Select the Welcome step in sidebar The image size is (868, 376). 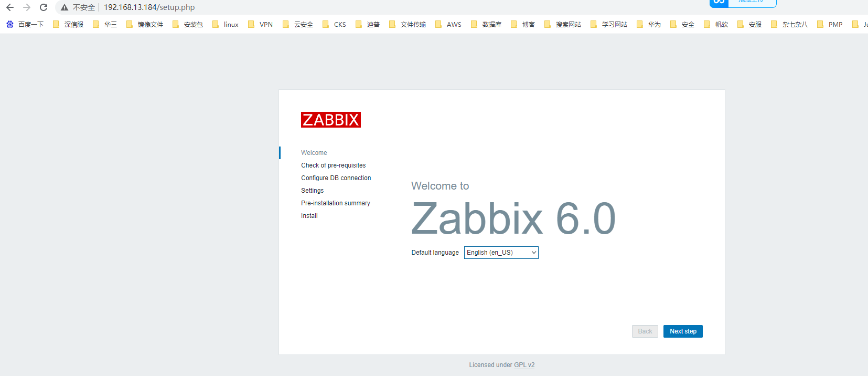coord(314,153)
